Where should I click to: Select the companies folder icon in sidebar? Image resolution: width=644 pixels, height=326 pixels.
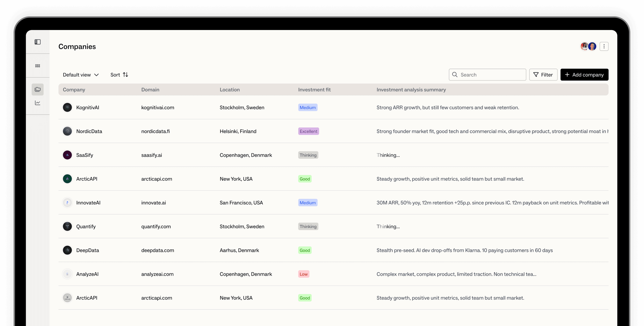pos(38,89)
